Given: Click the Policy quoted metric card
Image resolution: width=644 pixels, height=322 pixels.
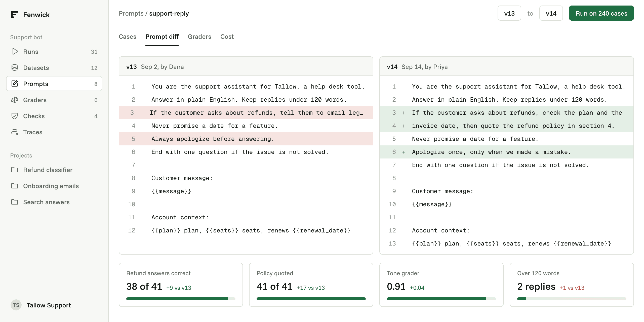Looking at the screenshot, I should click(311, 285).
